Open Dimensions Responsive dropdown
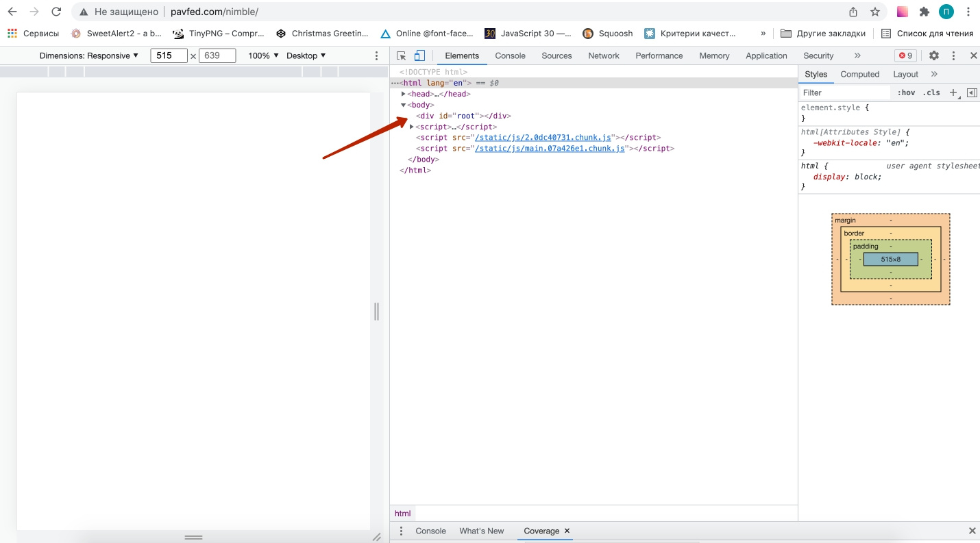The height and width of the screenshot is (543, 980). point(89,55)
